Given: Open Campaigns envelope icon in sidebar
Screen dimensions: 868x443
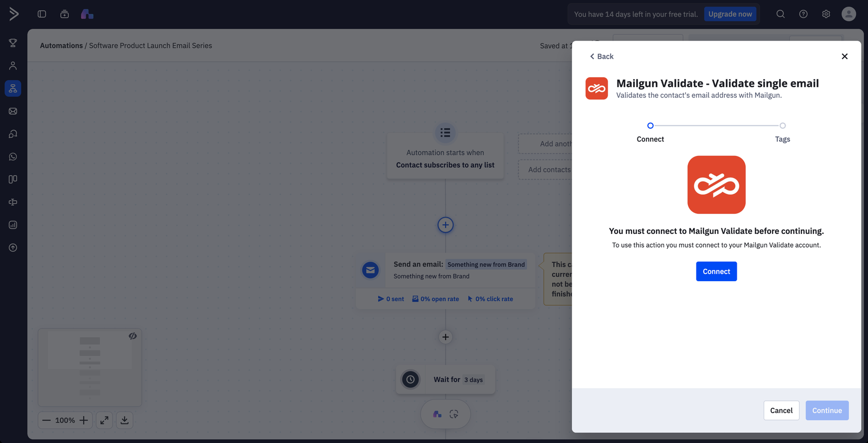Looking at the screenshot, I should tap(13, 111).
